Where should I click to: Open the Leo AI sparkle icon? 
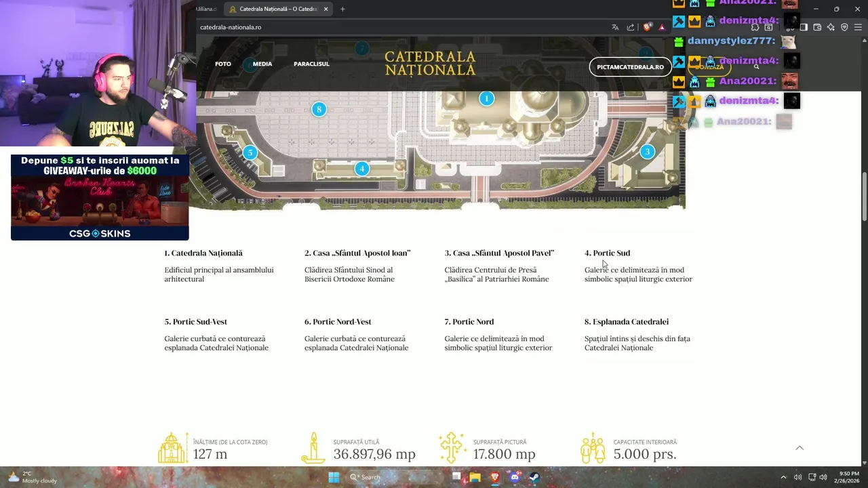[831, 27]
